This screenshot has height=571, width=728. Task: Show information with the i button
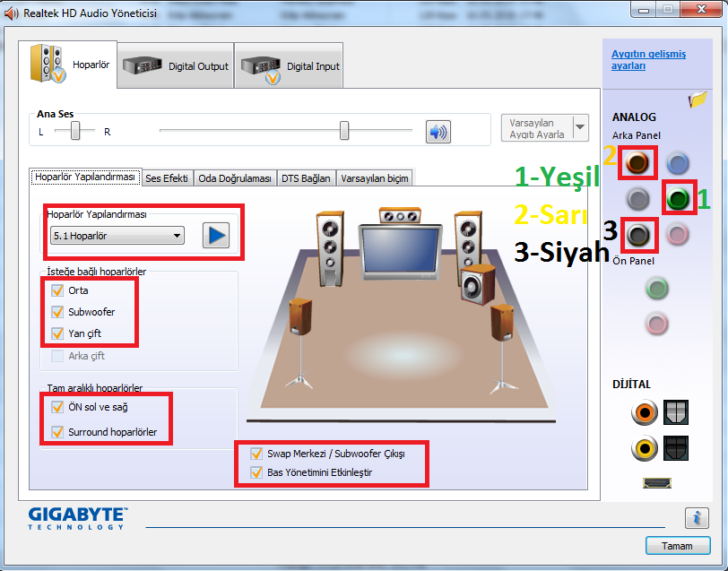(697, 517)
